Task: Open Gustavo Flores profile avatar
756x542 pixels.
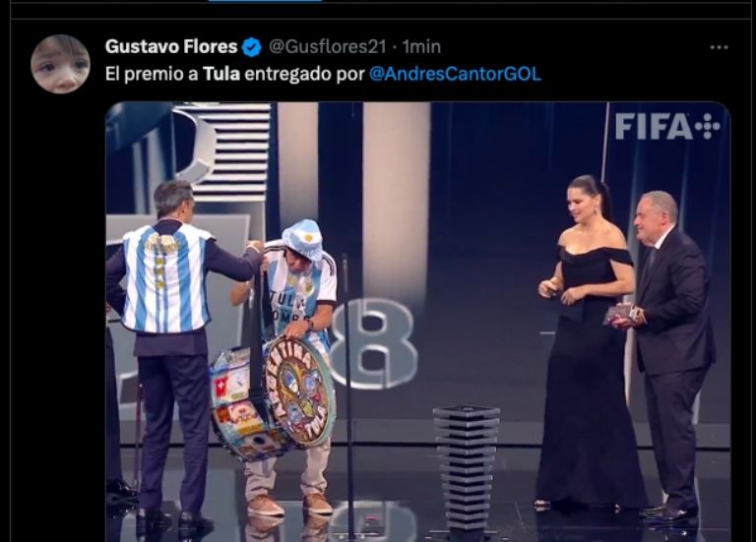Action: tap(60, 64)
